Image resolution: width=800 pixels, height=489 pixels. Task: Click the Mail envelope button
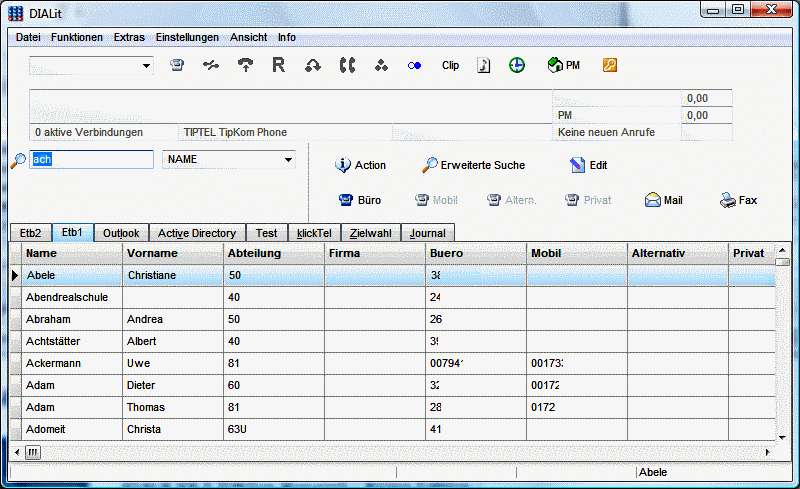coord(663,200)
